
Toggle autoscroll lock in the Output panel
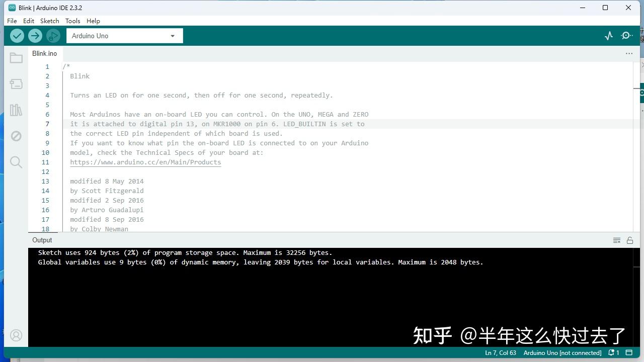pos(630,240)
